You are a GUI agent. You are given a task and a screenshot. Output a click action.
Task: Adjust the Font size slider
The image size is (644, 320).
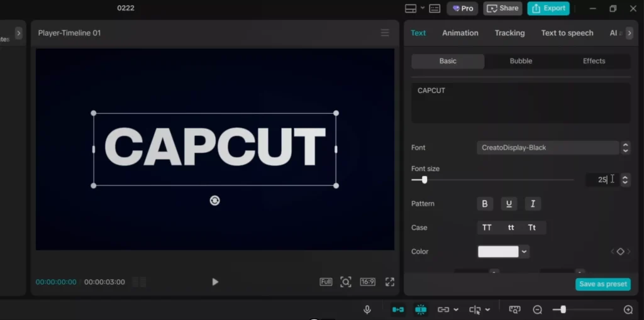pyautogui.click(x=425, y=180)
